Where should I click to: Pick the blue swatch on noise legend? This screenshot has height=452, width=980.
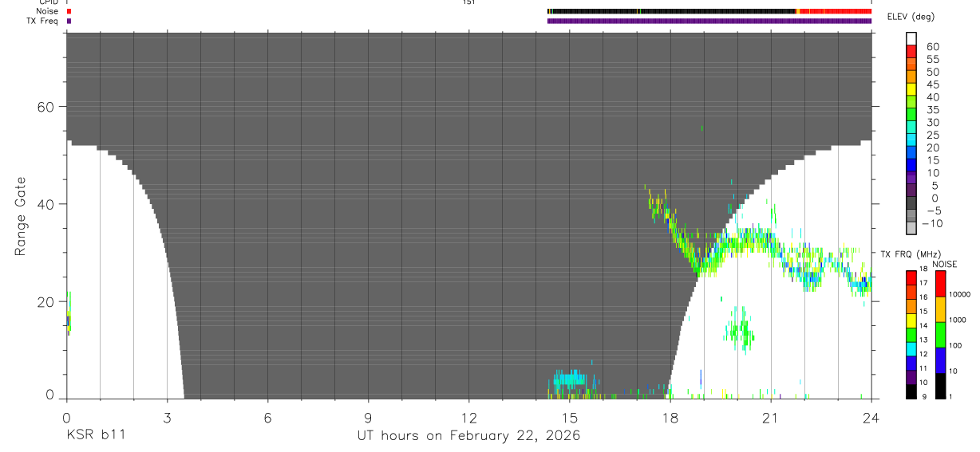pos(940,360)
